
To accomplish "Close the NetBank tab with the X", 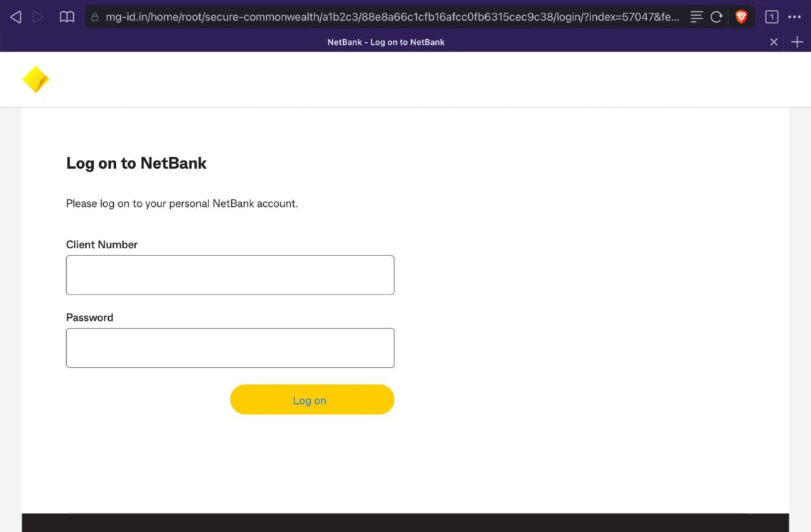I will pos(773,41).
